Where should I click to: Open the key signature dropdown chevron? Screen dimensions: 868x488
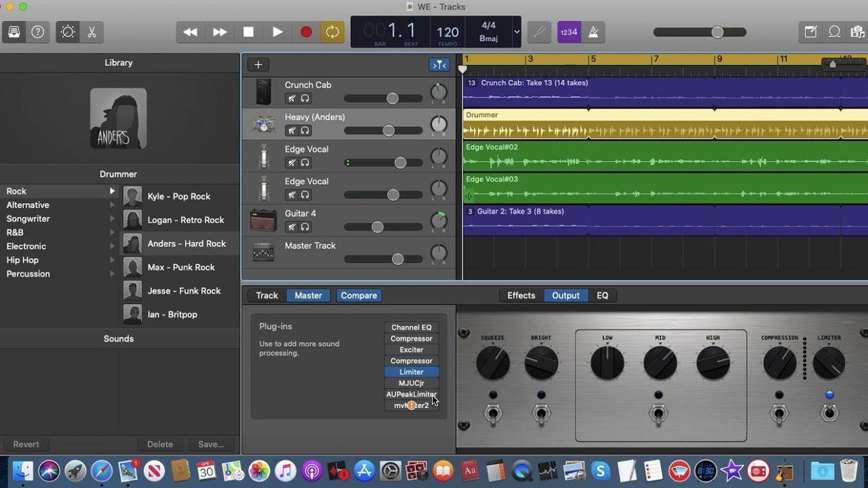coord(516,32)
